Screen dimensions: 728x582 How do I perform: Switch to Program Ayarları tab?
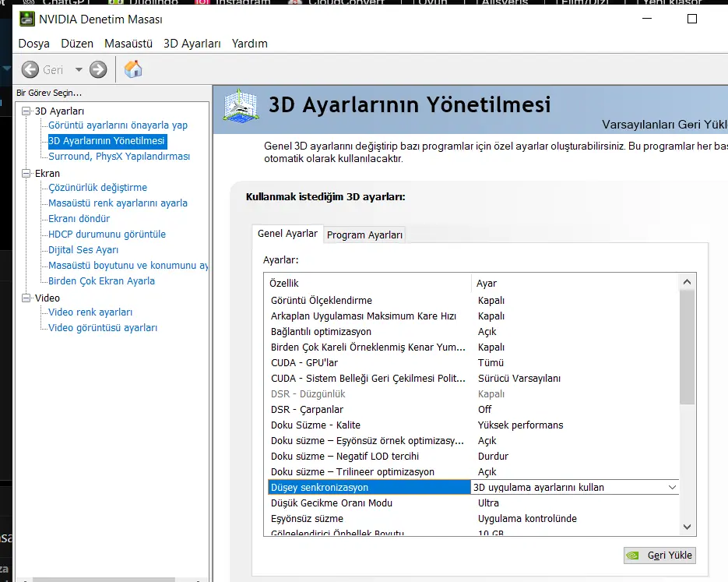pyautogui.click(x=364, y=235)
